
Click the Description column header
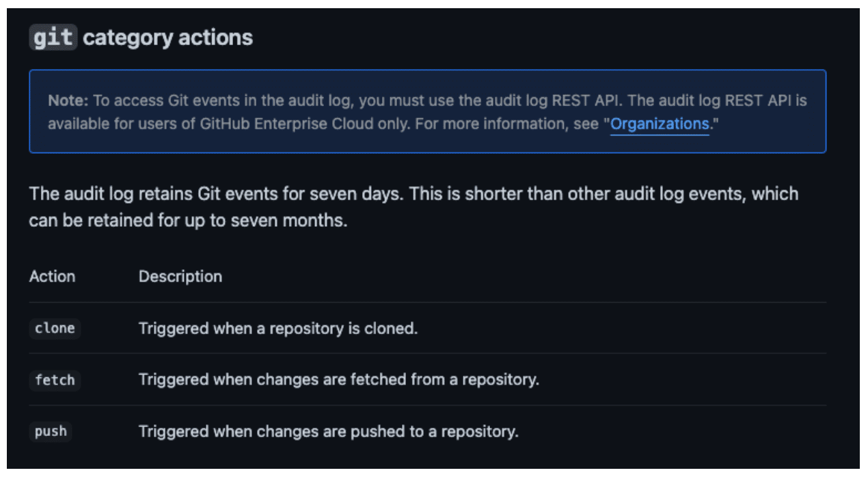[180, 277]
